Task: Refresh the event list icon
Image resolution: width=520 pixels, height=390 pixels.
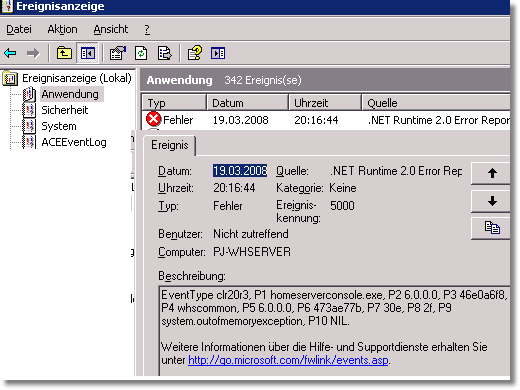Action: 141,53
